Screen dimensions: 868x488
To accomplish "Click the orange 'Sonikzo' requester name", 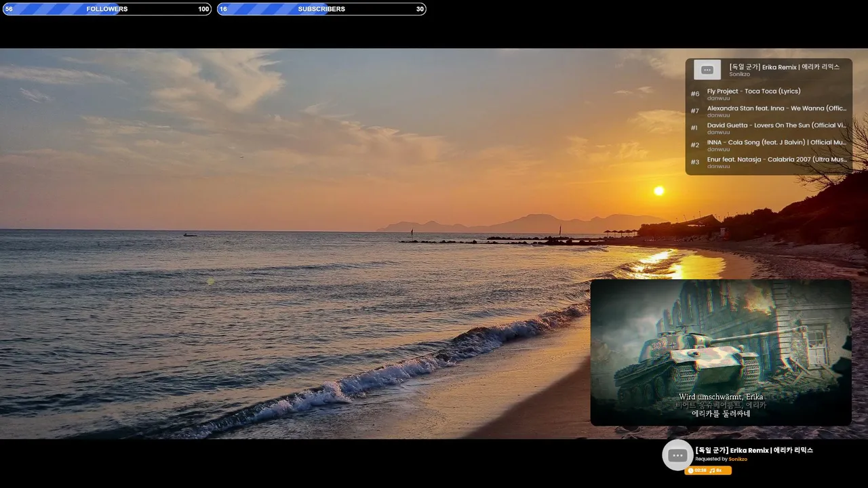I will coord(738,460).
